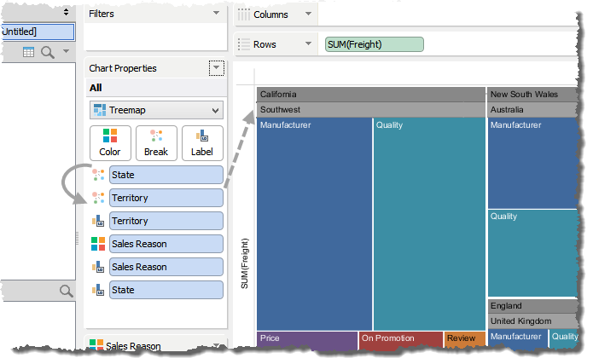Click the search magnifier in the lower left panel
The image size is (593, 364).
point(67,291)
